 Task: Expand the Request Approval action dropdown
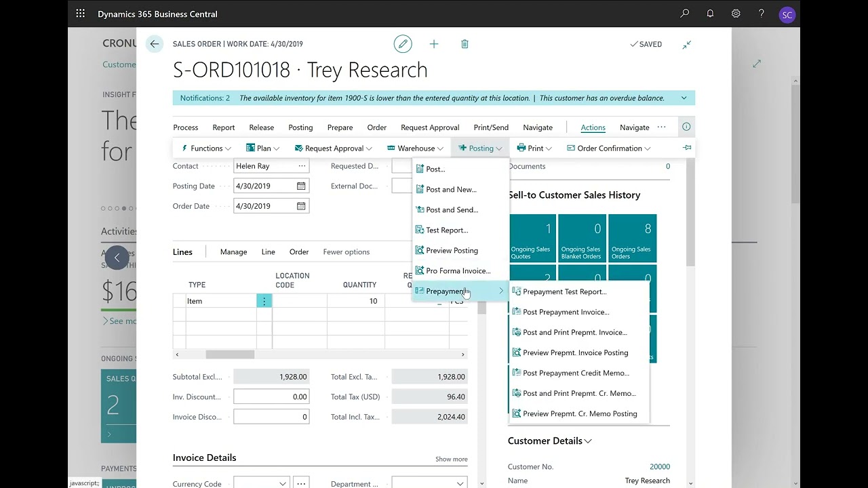(334, 148)
